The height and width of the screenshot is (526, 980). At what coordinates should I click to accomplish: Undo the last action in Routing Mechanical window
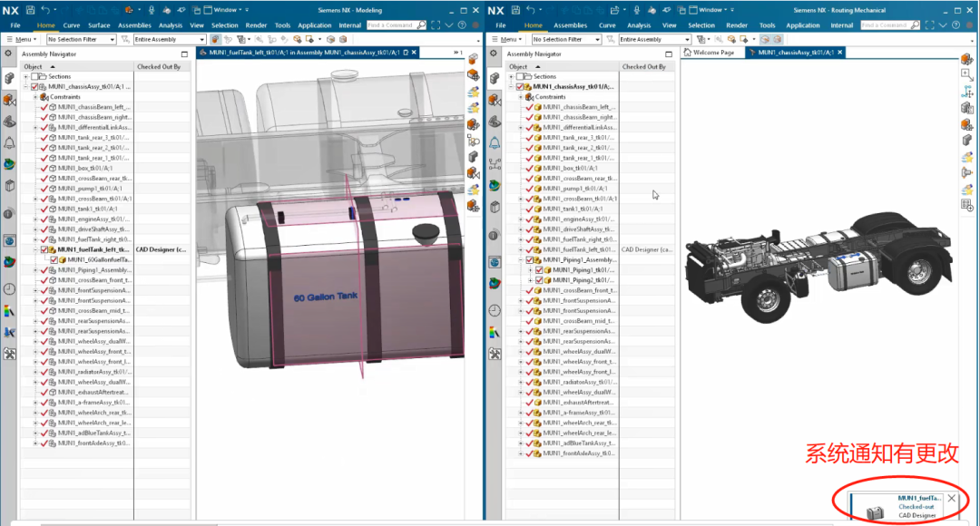coord(530,10)
